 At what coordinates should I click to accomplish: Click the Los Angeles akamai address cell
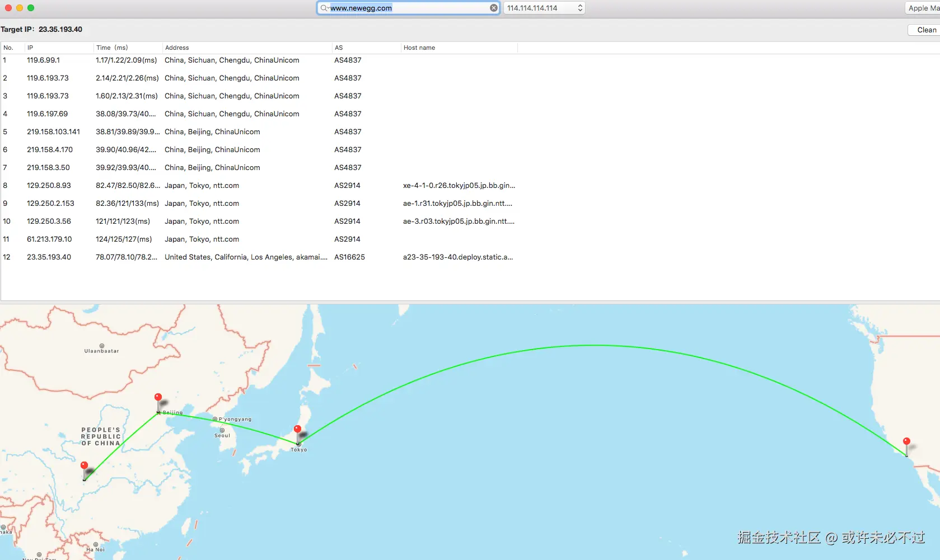click(x=246, y=257)
